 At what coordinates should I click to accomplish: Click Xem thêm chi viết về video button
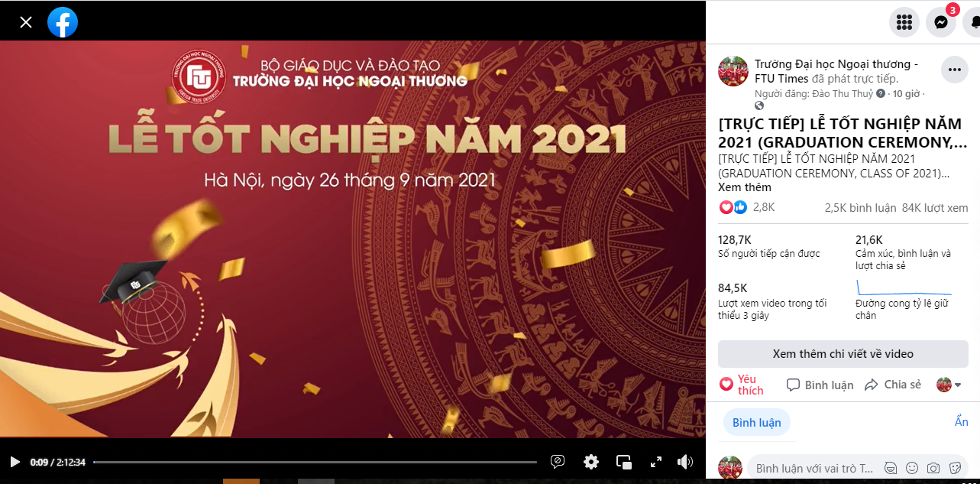[x=843, y=354]
